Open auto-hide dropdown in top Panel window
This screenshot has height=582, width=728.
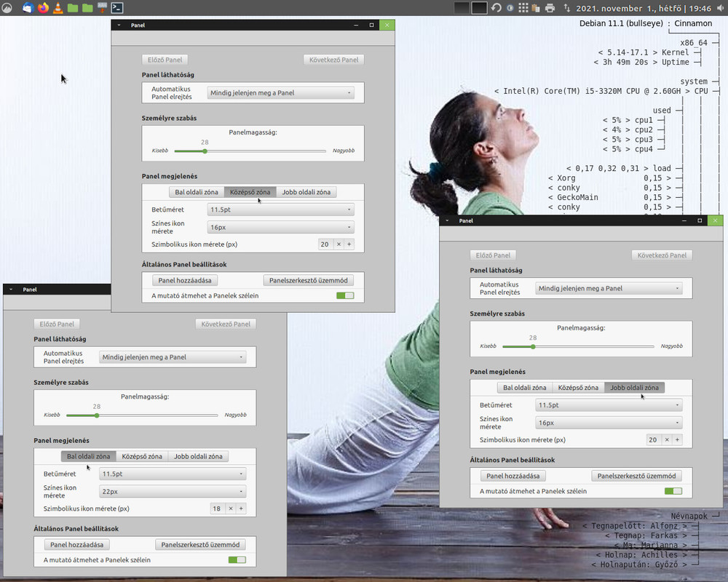pos(280,93)
